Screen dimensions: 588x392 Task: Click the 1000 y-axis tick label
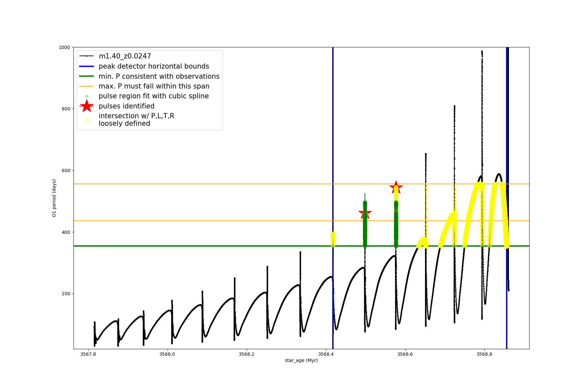click(x=64, y=47)
